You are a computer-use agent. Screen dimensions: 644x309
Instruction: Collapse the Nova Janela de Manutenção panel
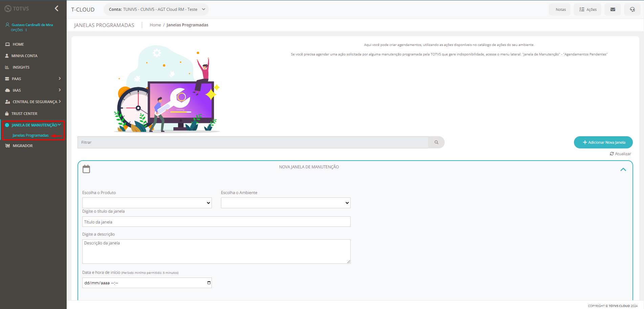623,169
